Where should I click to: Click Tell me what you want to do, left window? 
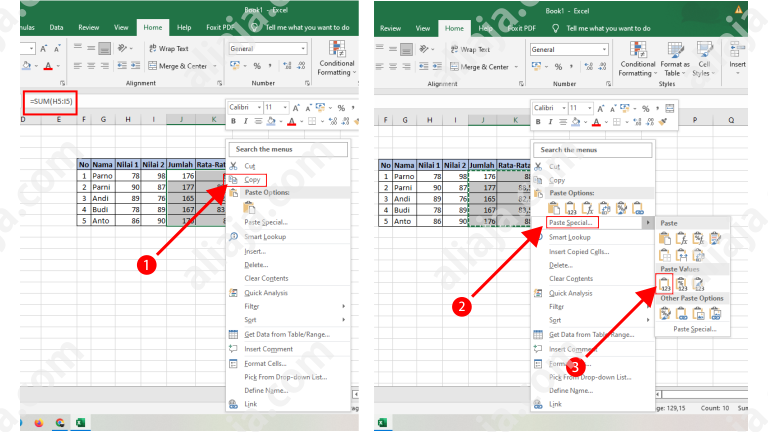308,27
